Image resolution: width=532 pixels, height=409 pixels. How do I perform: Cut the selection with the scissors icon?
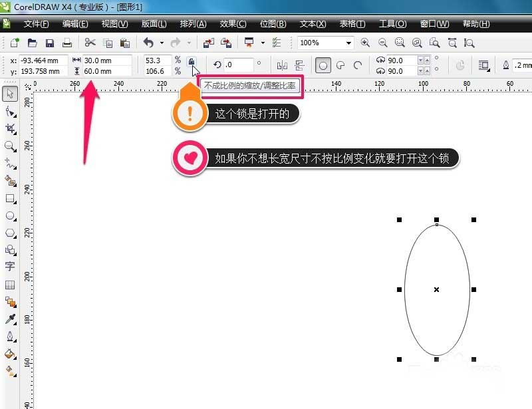click(90, 42)
